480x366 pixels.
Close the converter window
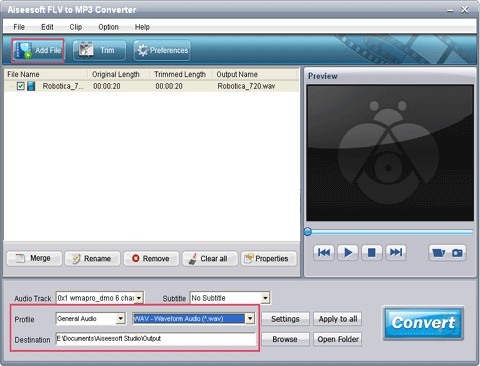pos(465,10)
